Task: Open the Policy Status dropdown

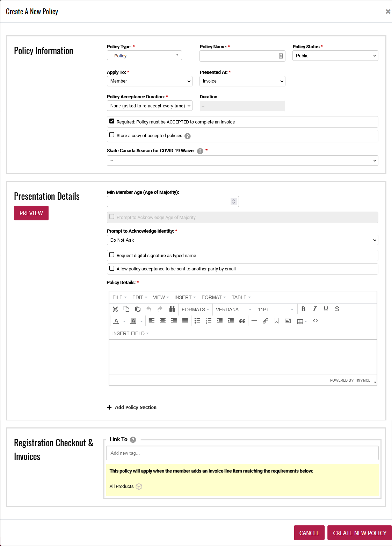Action: click(335, 56)
